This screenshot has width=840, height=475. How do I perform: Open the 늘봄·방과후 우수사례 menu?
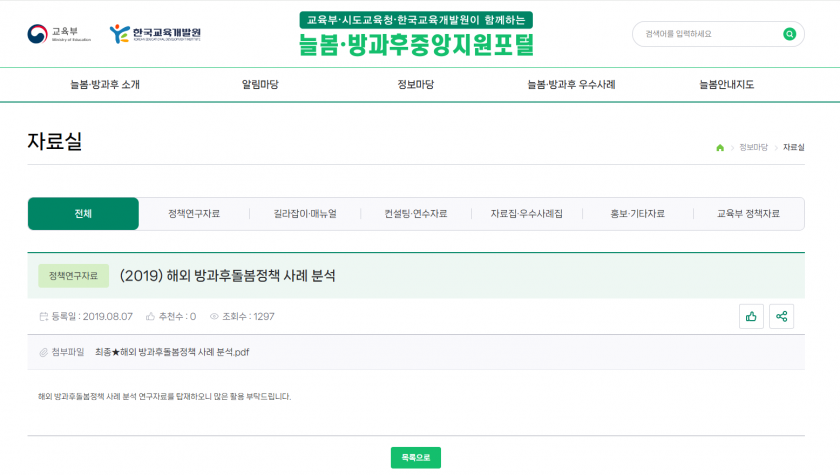pyautogui.click(x=571, y=85)
